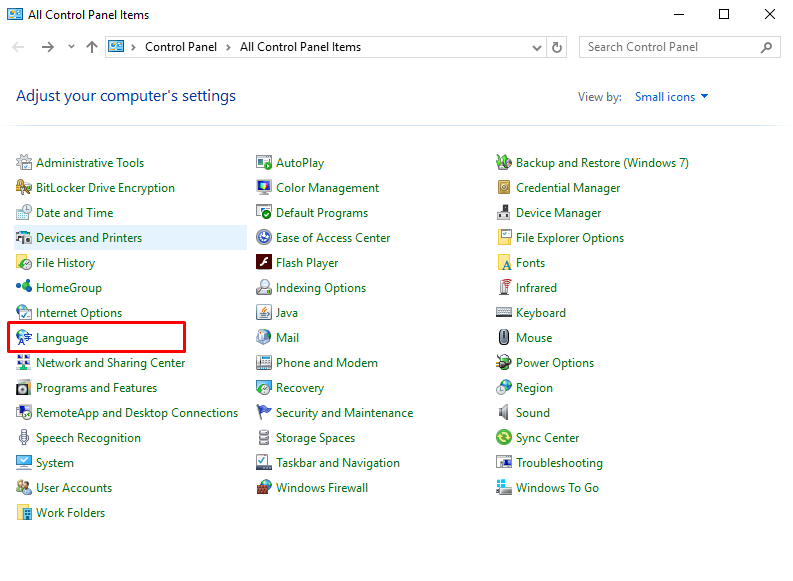The image size is (793, 581).
Task: Click the All Control Panel Items breadcrumb
Action: (x=300, y=47)
